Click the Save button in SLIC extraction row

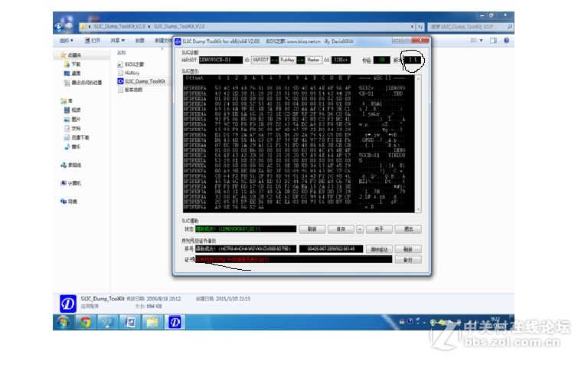point(341,229)
